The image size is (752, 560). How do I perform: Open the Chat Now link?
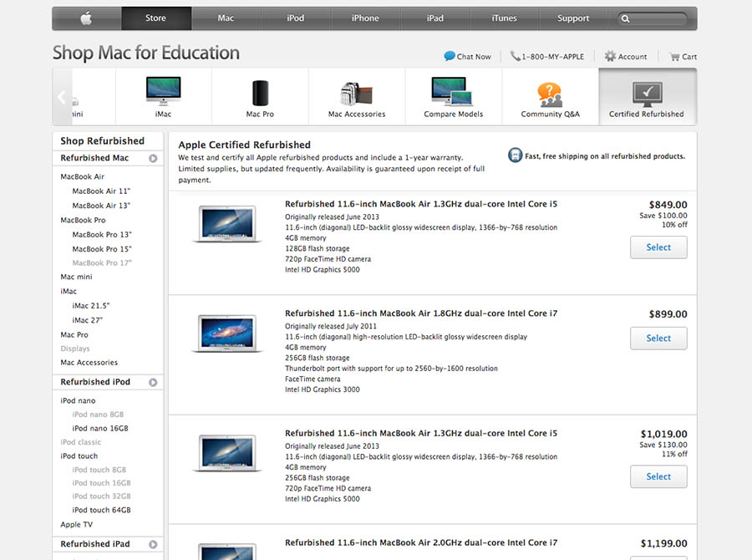click(x=474, y=57)
